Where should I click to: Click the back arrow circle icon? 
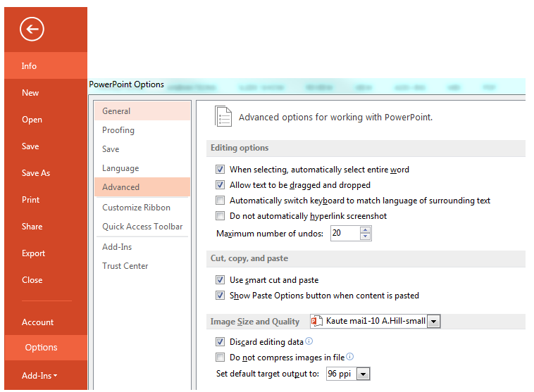coord(32,30)
